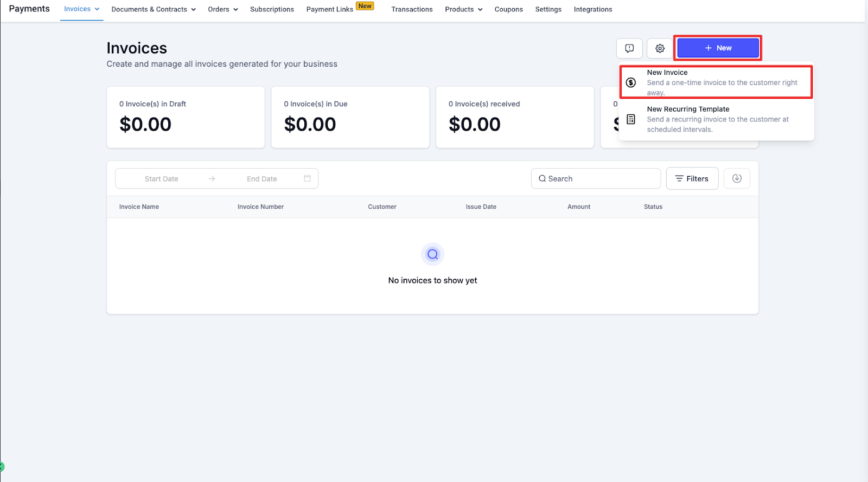This screenshot has height=482, width=868.
Task: Click the Start Date field
Action: coord(161,178)
